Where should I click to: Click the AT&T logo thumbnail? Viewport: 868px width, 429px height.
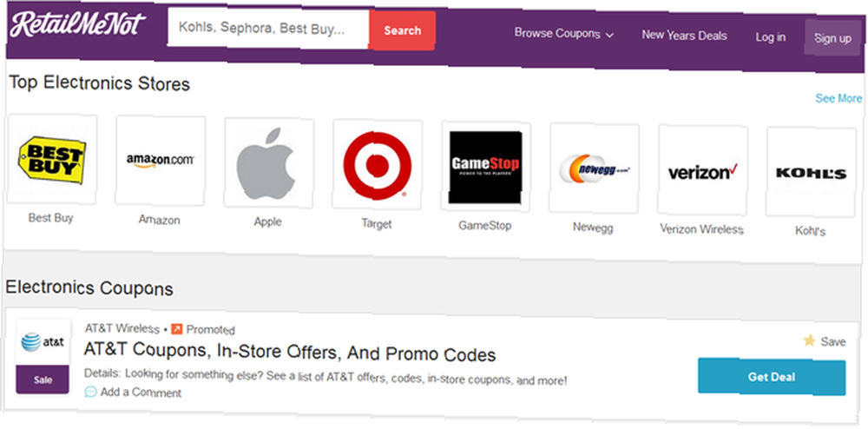pos(43,343)
